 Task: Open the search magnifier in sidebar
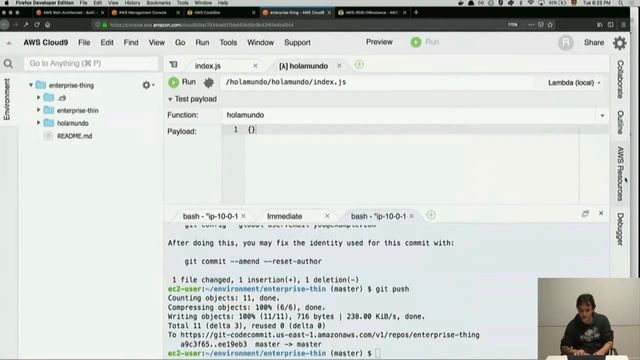8,64
